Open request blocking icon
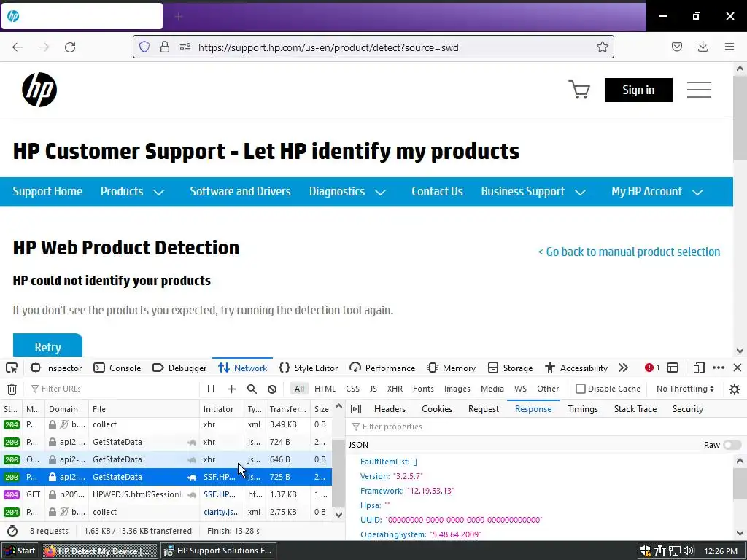This screenshot has height=560, width=747. [272, 389]
